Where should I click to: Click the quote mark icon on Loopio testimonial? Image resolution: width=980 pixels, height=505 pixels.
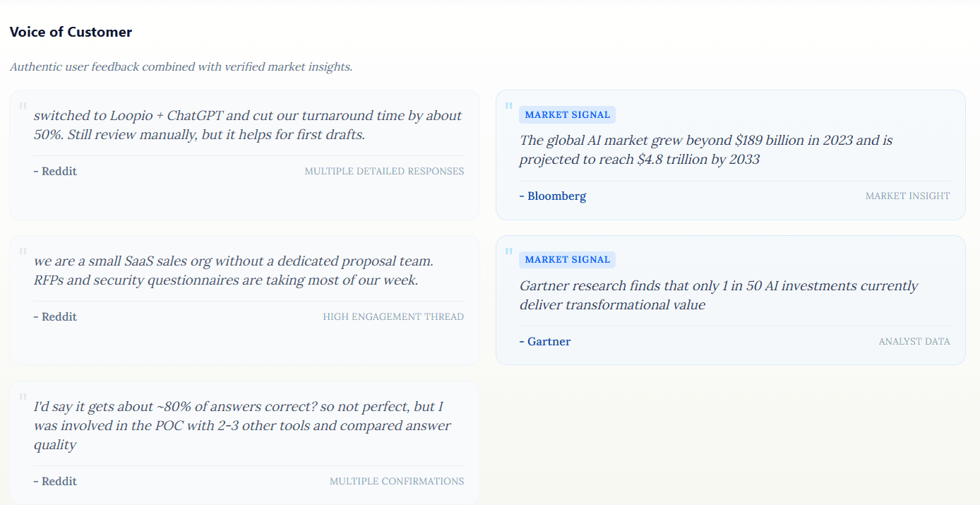click(x=23, y=106)
